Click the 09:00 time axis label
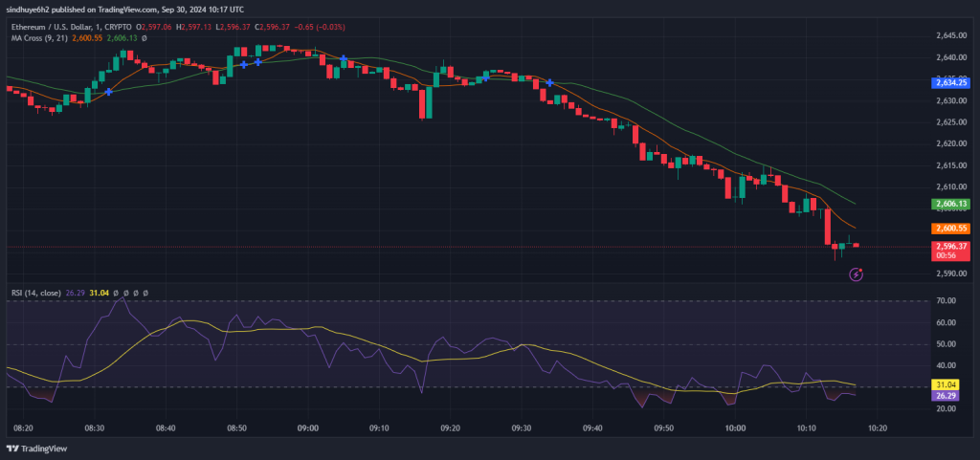Screen dimensions: 980x460 pos(308,428)
